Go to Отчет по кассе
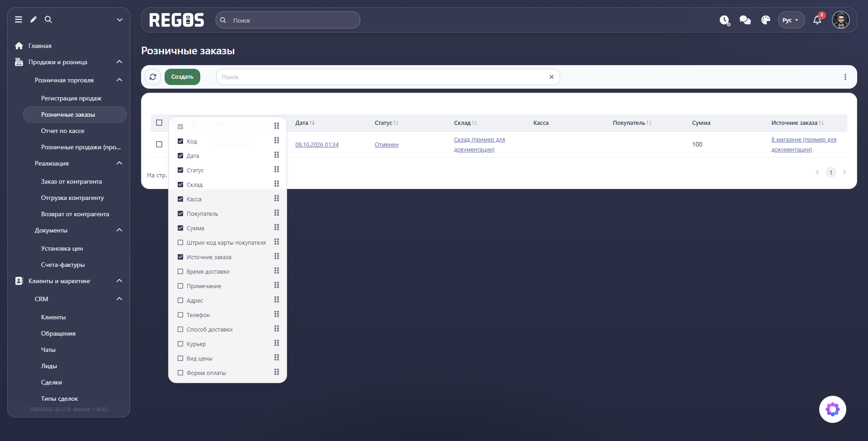This screenshot has height=441, width=868. pos(63,131)
